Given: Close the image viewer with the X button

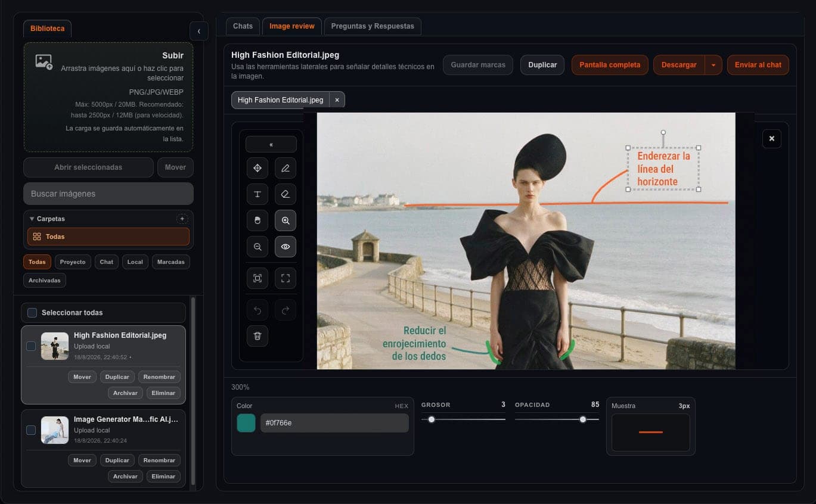Looking at the screenshot, I should (772, 138).
